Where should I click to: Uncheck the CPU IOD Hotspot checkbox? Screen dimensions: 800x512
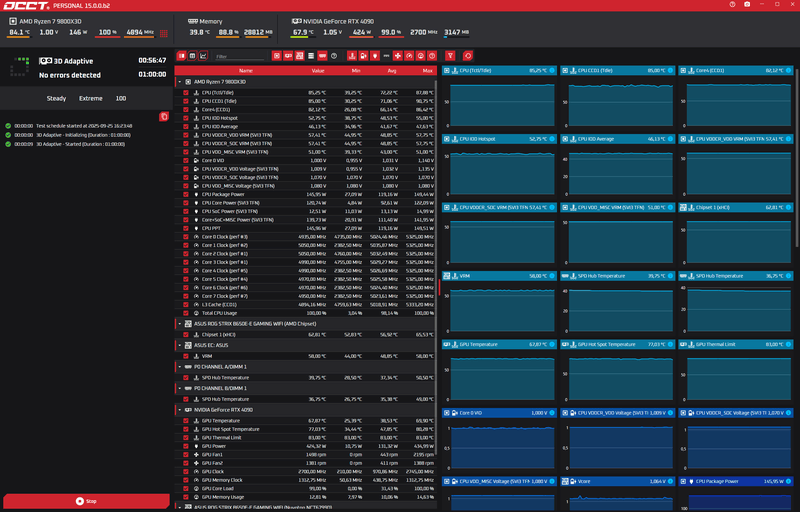tap(186, 118)
